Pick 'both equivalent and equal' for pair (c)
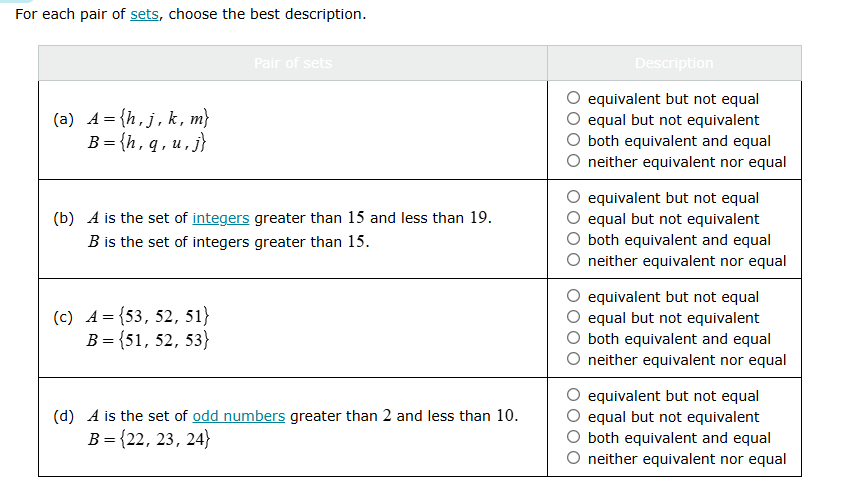The image size is (845, 504). [x=574, y=339]
